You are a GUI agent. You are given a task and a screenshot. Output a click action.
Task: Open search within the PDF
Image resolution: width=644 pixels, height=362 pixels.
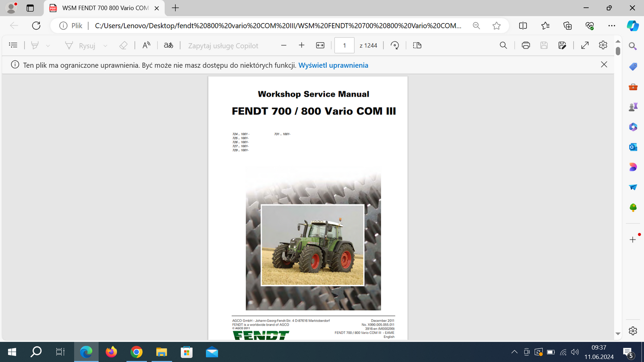(503, 45)
